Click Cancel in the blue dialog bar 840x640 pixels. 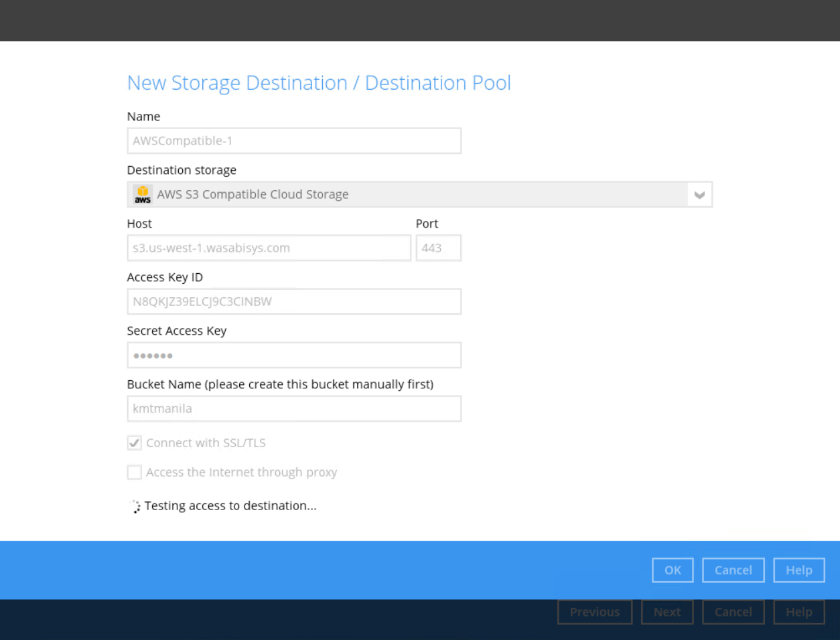click(x=733, y=570)
